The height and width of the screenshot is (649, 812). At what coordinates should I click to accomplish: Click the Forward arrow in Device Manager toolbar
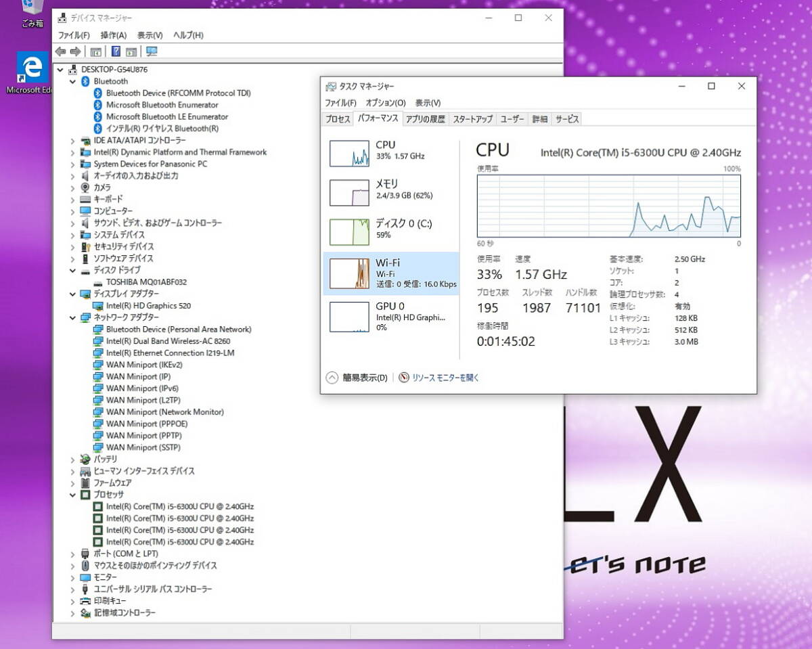(76, 51)
